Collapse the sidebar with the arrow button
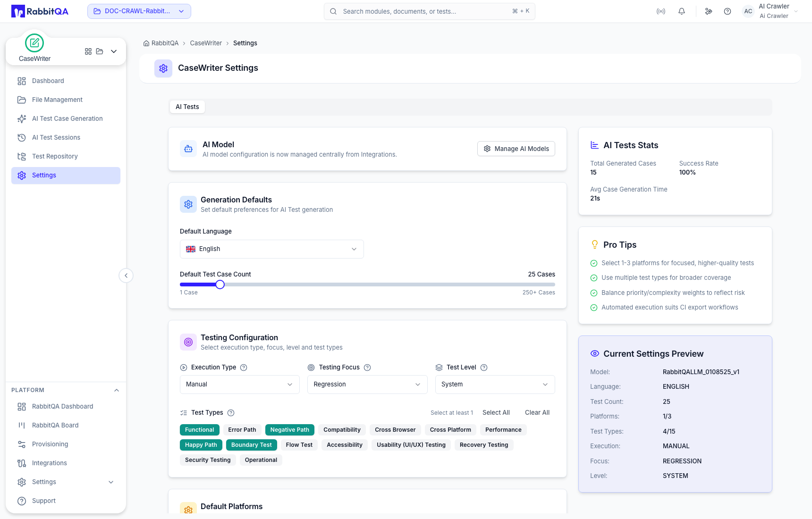 pyautogui.click(x=126, y=276)
